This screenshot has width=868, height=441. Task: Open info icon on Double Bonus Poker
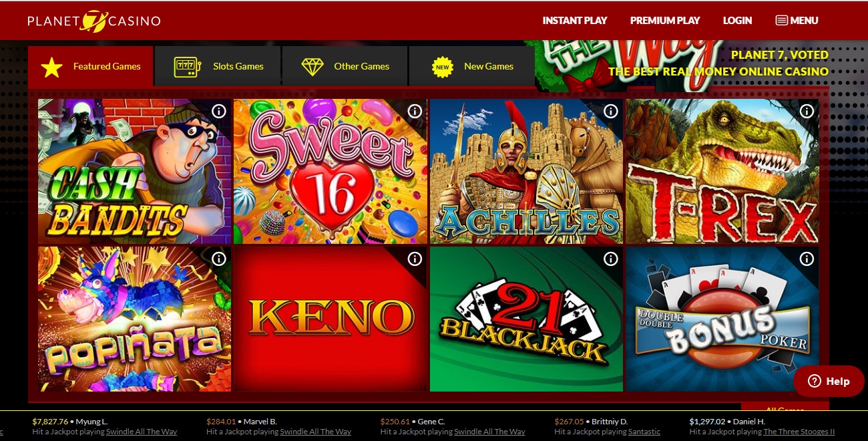pos(807,259)
